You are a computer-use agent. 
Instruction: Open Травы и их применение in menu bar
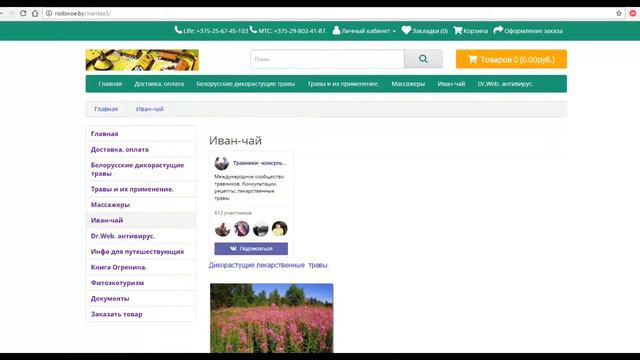pos(343,84)
